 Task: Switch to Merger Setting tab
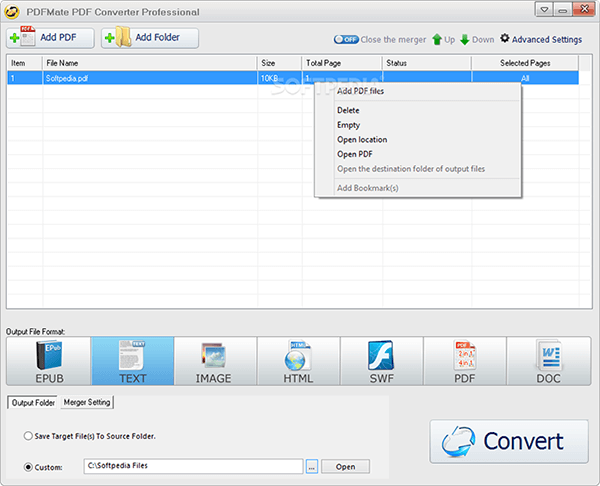(x=87, y=402)
